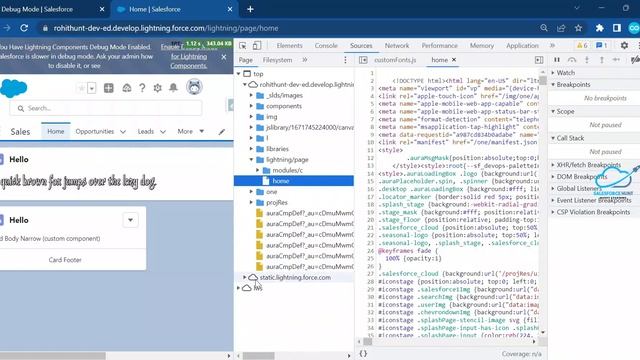Bookmark page with the star icon
Viewport: 640px width, 360px height.
[578, 28]
